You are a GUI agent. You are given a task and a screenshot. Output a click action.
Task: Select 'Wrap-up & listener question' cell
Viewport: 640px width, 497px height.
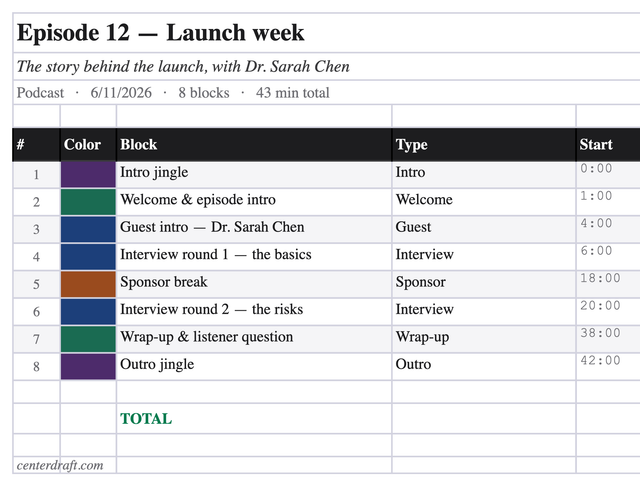click(x=254, y=339)
